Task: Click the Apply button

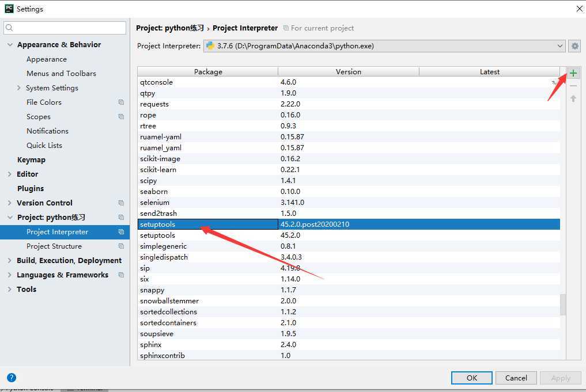Action: [561, 378]
